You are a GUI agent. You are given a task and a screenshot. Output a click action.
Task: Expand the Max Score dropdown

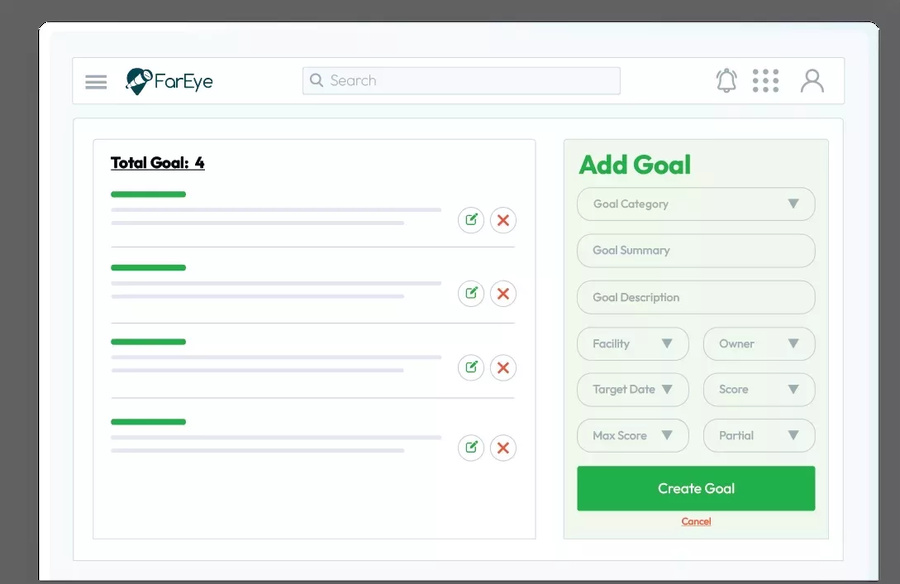click(632, 436)
